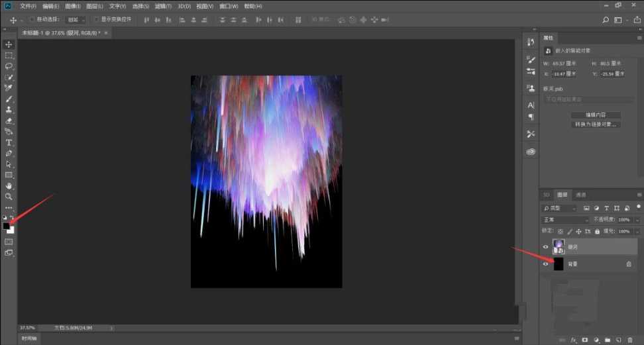The height and width of the screenshot is (345, 644).
Task: Toggle visibility of the 背景 layer
Action: (546, 264)
